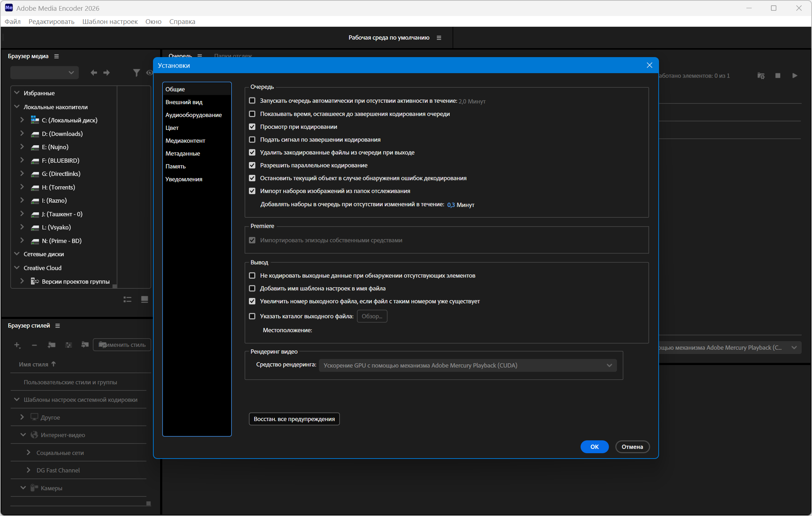
Task: Start the queue with the play icon
Action: click(795, 76)
